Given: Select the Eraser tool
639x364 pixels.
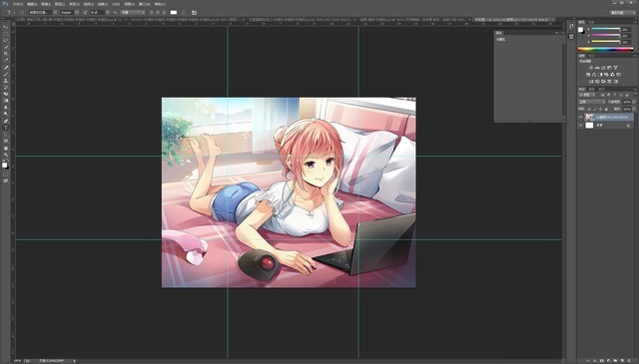Looking at the screenshot, I should [6, 94].
